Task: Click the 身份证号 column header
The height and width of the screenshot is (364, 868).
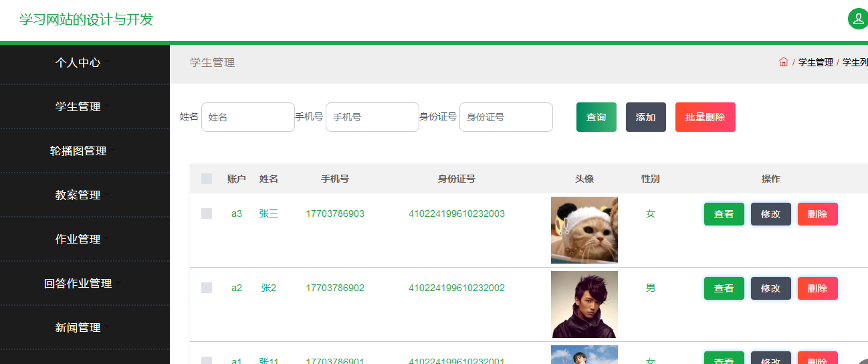Action: 457,179
